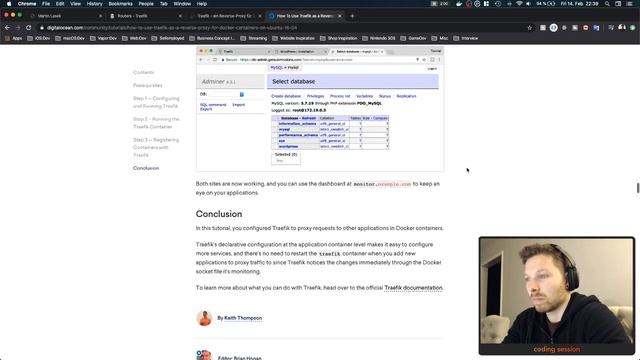Open the Bookmarks menu in menu bar

(x=120, y=4)
